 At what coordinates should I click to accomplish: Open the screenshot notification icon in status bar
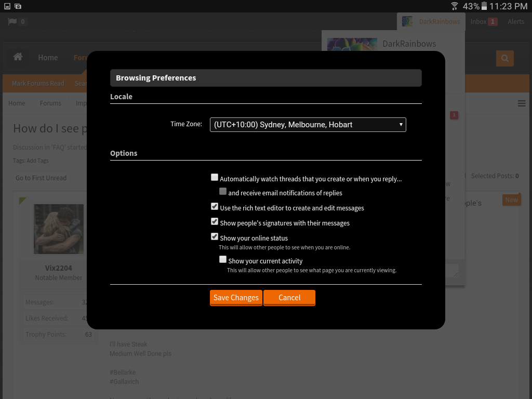pyautogui.click(x=18, y=6)
